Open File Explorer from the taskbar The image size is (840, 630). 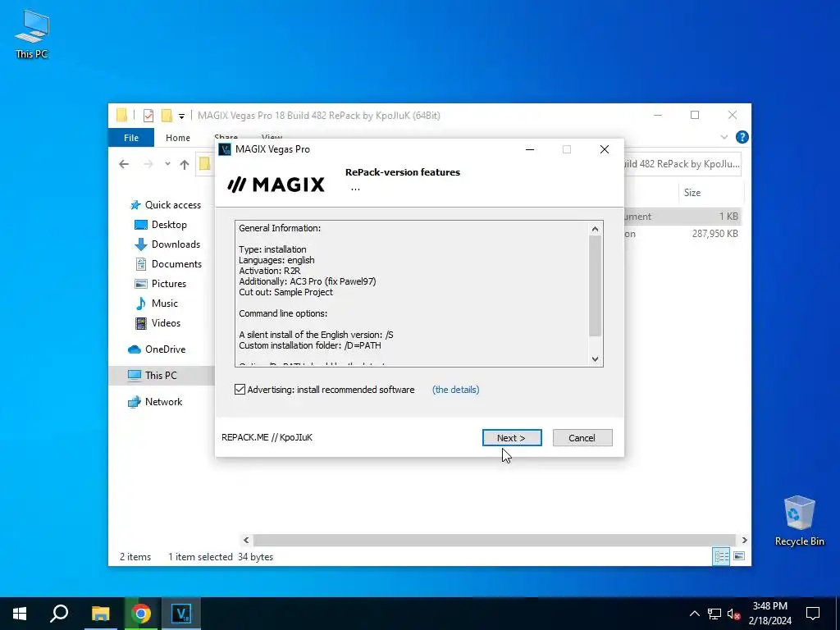click(x=100, y=614)
